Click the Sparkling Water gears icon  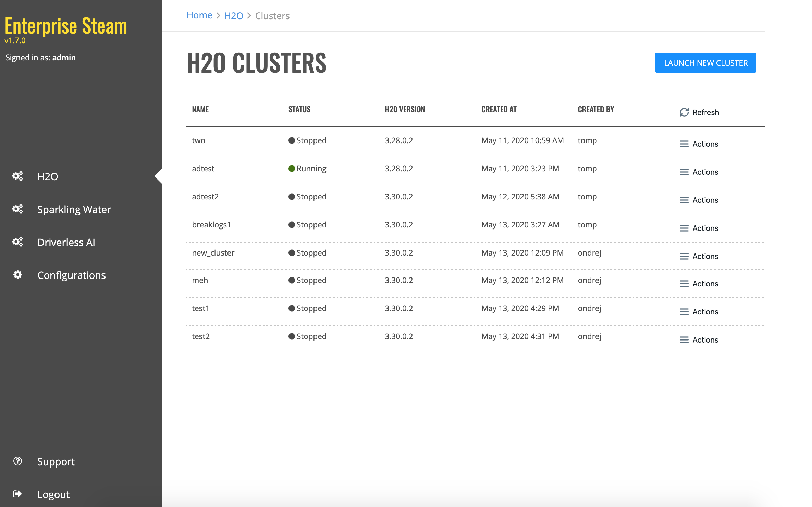tap(18, 209)
